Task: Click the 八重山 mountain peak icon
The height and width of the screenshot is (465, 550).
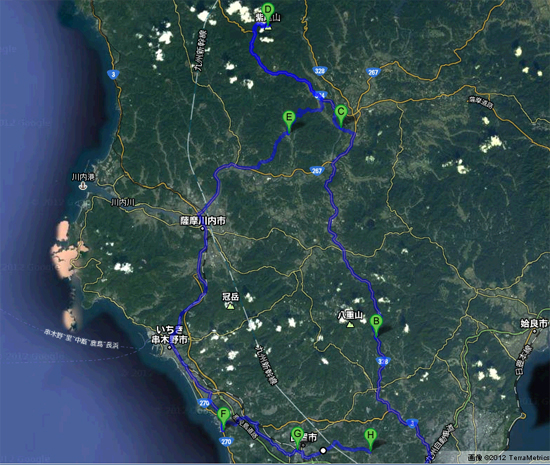Action: coord(350,324)
